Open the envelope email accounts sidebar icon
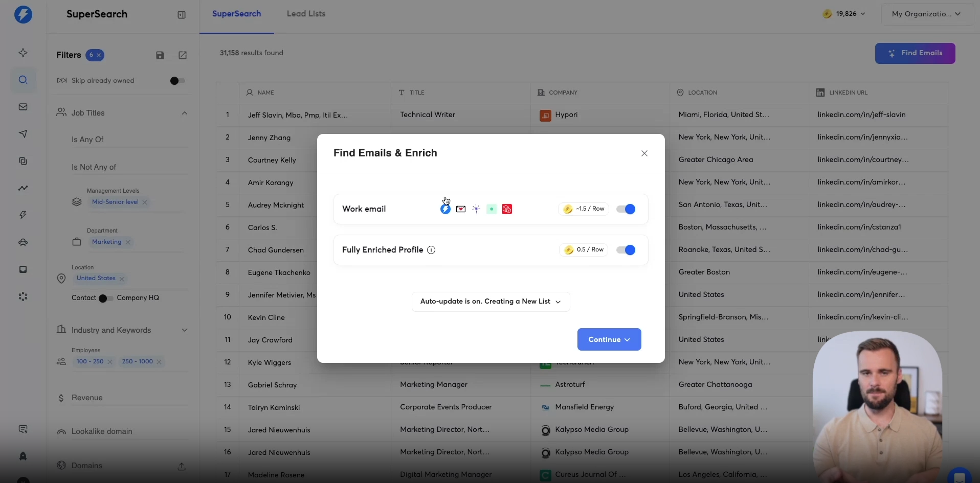 23,107
